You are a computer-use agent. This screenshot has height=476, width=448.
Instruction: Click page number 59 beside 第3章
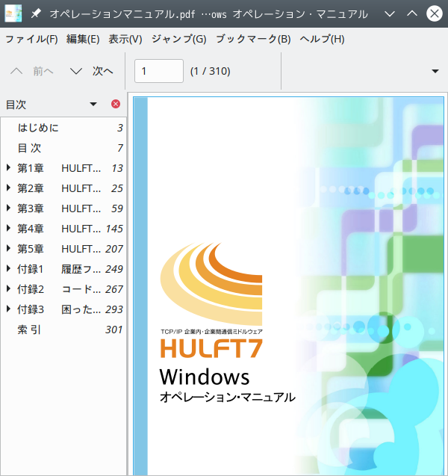pos(116,208)
